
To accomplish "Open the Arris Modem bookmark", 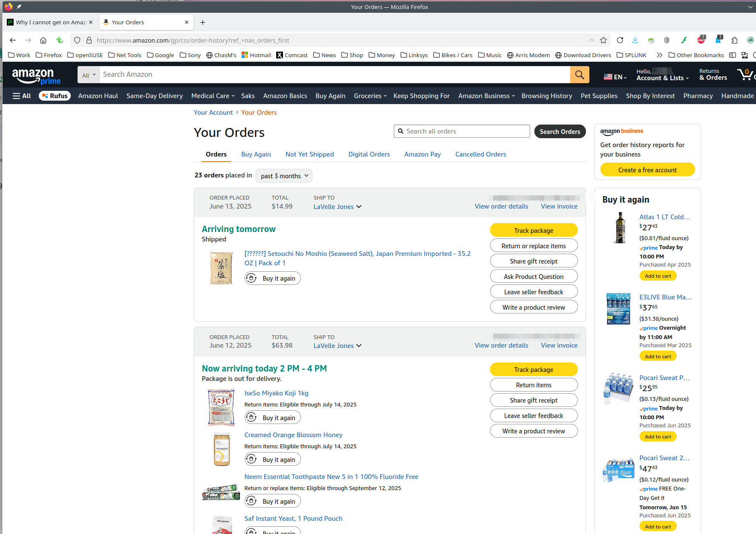I will point(528,55).
